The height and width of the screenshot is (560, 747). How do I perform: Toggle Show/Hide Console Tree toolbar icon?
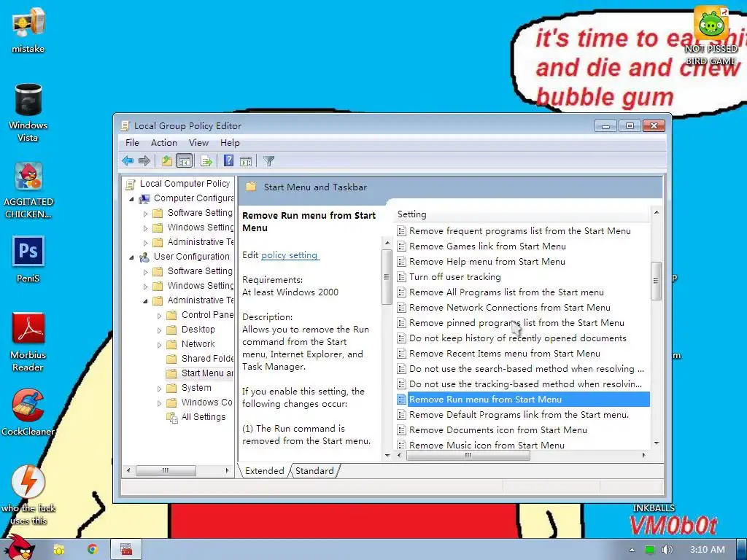coord(184,161)
